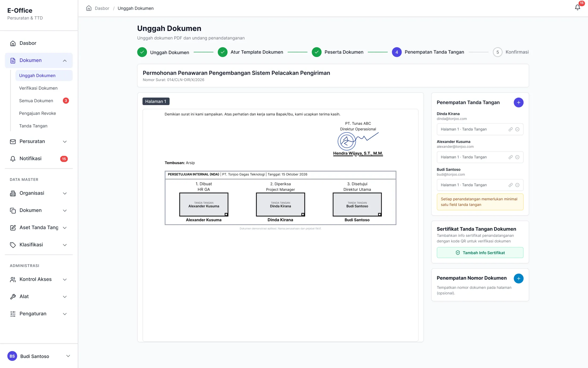This screenshot has height=368, width=588.
Task: Click the completed Peserta Dokumen step checkmark
Action: (x=316, y=52)
